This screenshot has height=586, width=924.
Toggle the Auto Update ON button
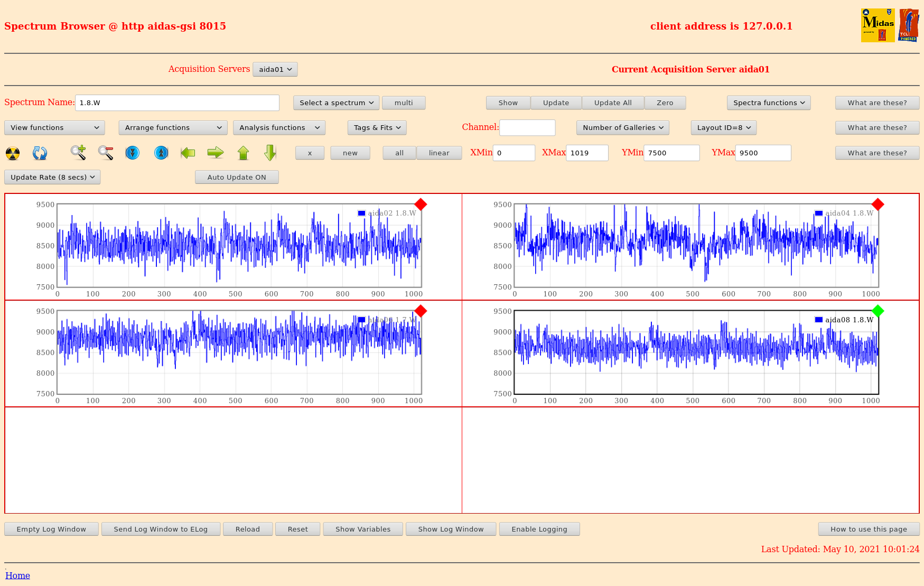coord(237,178)
